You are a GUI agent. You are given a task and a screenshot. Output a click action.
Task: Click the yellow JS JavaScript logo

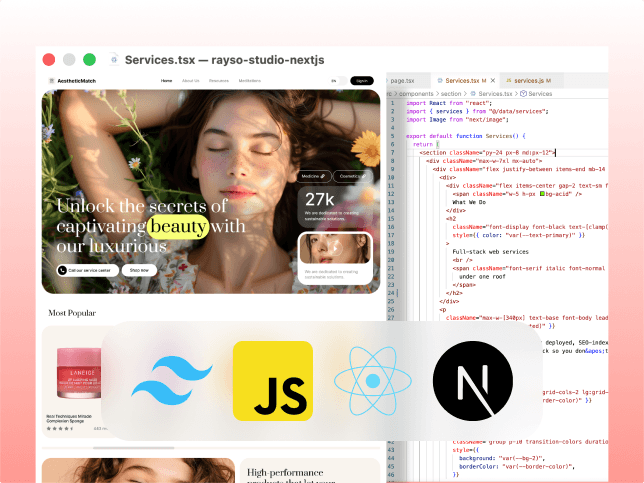pos(273,381)
